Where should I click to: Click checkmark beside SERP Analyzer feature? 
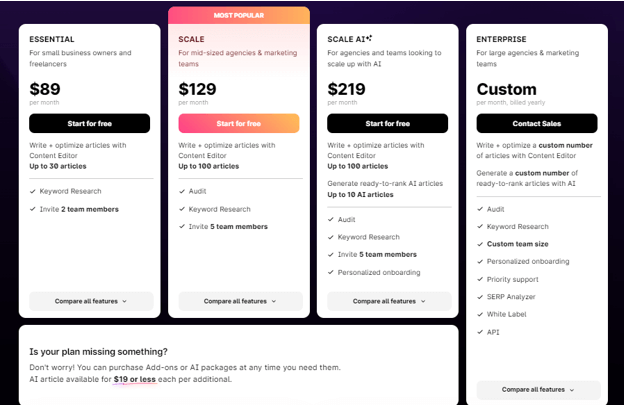(480, 296)
